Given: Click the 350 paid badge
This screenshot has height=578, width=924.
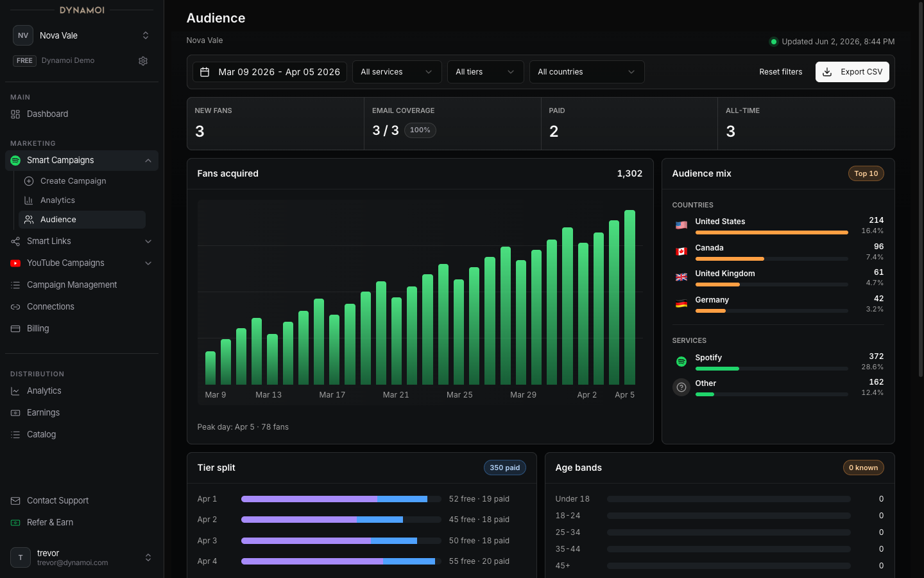Looking at the screenshot, I should [x=505, y=468].
